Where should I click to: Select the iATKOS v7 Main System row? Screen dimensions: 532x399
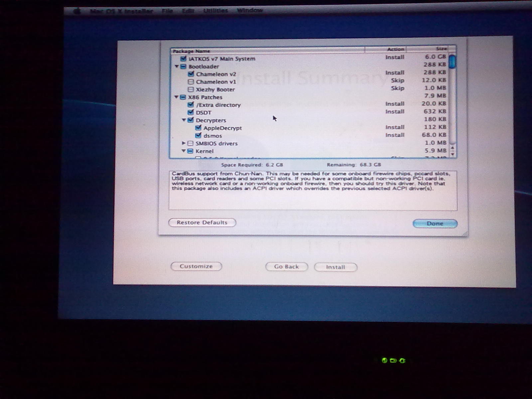[309, 58]
